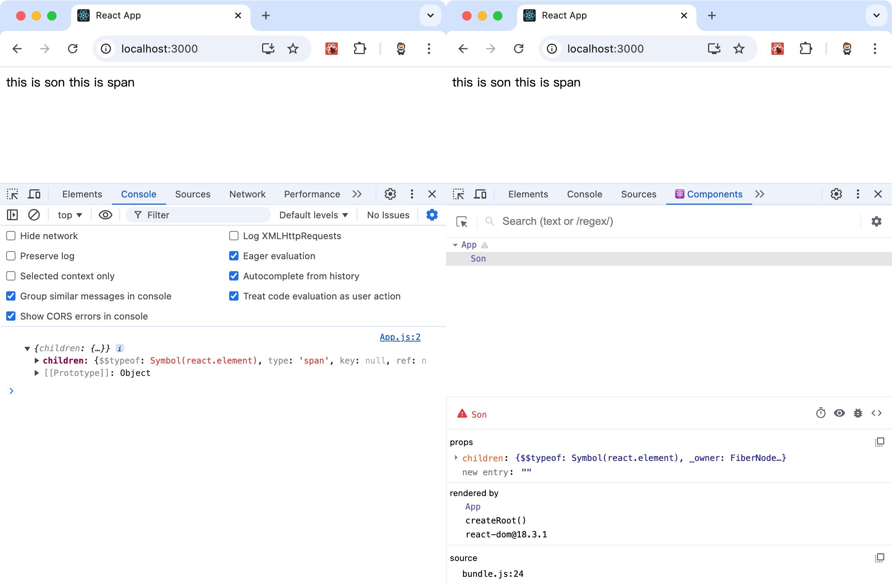The image size is (892, 588).
Task: Click the suspend timer icon for Son
Action: (x=821, y=413)
